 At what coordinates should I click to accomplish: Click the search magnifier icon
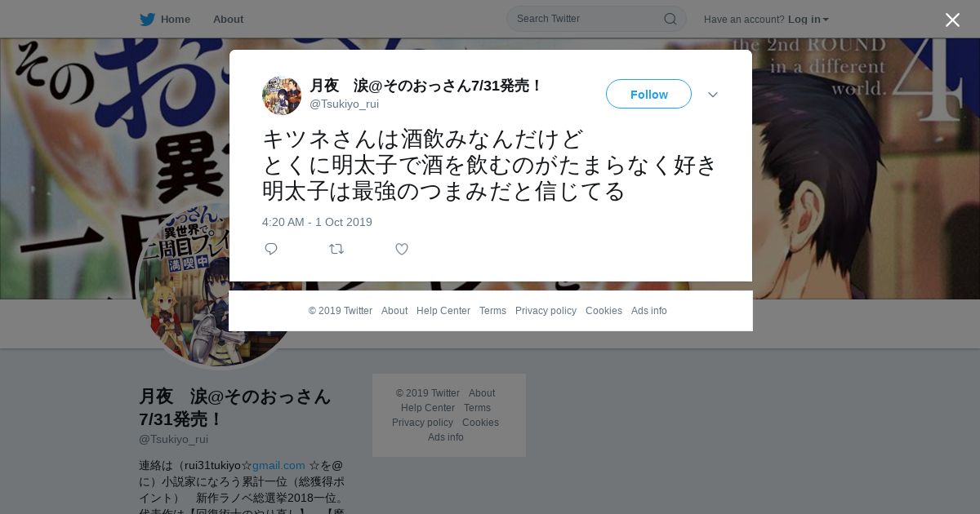pyautogui.click(x=670, y=19)
